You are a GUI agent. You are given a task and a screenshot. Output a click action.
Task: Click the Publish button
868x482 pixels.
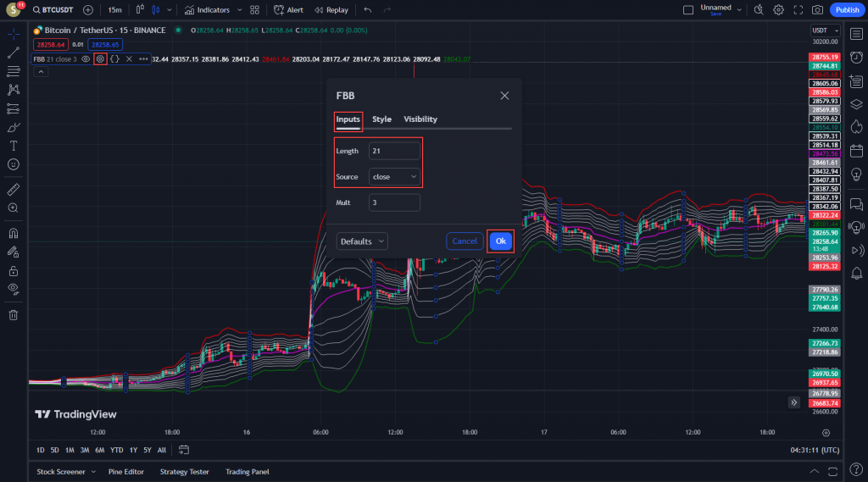847,10
